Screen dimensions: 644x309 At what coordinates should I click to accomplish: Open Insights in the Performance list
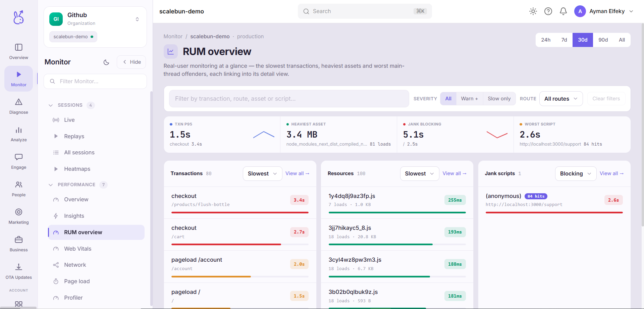coord(96,216)
